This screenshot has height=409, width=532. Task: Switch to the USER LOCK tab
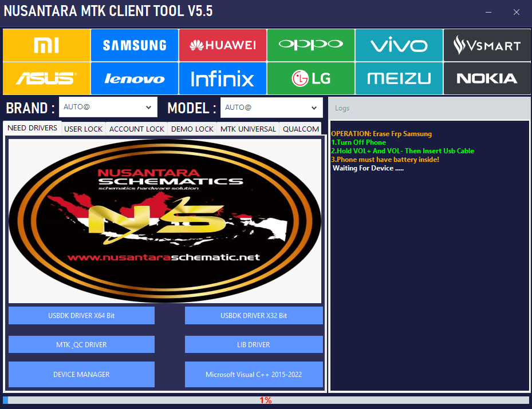coord(82,129)
